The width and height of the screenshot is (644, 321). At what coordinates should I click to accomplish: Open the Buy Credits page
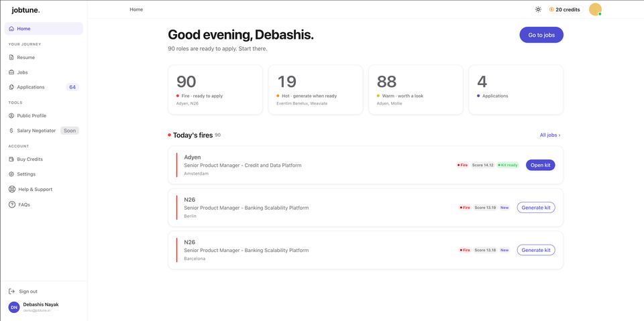[x=44, y=159]
